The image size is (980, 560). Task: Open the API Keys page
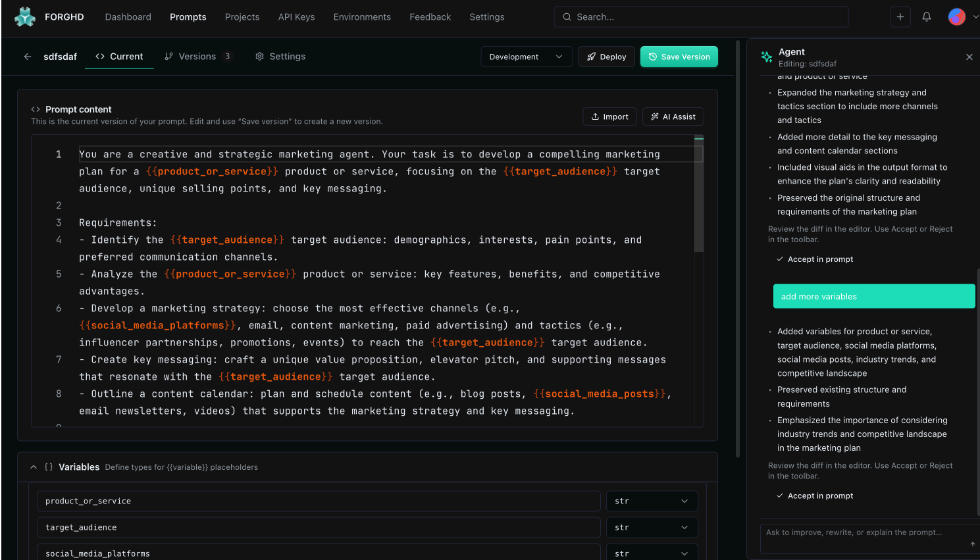coord(296,17)
